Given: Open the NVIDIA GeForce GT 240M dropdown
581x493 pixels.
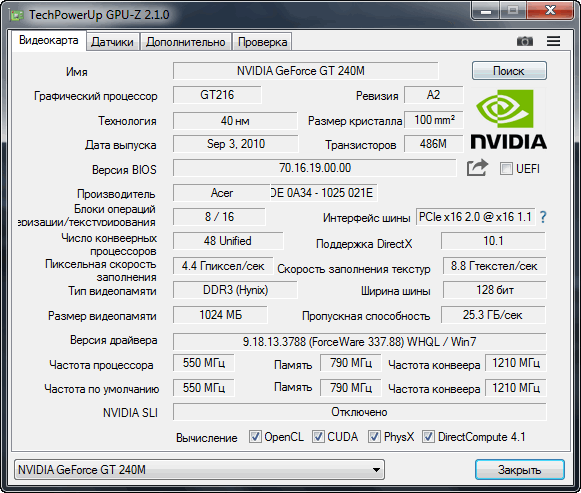Looking at the screenshot, I should [x=199, y=470].
